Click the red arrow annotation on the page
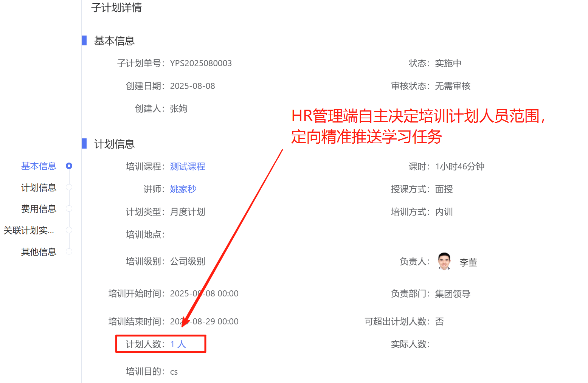588x383 pixels. tap(234, 238)
